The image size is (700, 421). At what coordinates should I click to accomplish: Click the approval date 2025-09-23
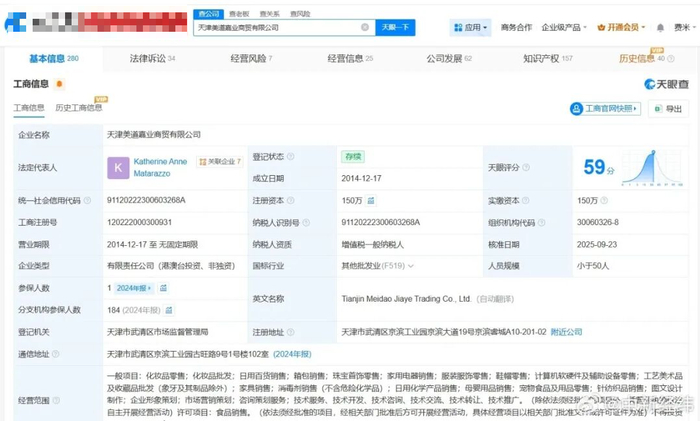pyautogui.click(x=597, y=245)
